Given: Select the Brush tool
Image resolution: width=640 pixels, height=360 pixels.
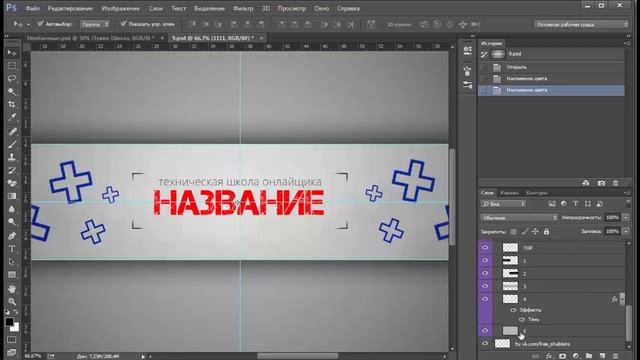Looking at the screenshot, I should point(12,144).
